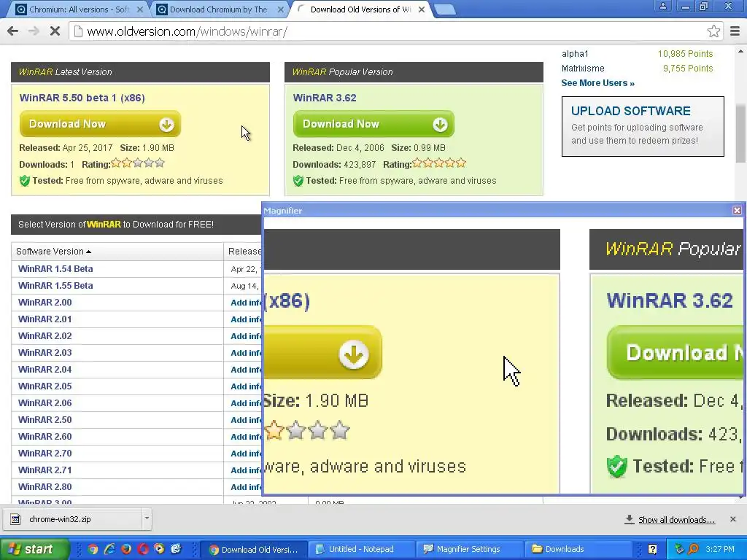Rate WinRAR 3.62 using the stars
747x560 pixels.
coord(438,163)
